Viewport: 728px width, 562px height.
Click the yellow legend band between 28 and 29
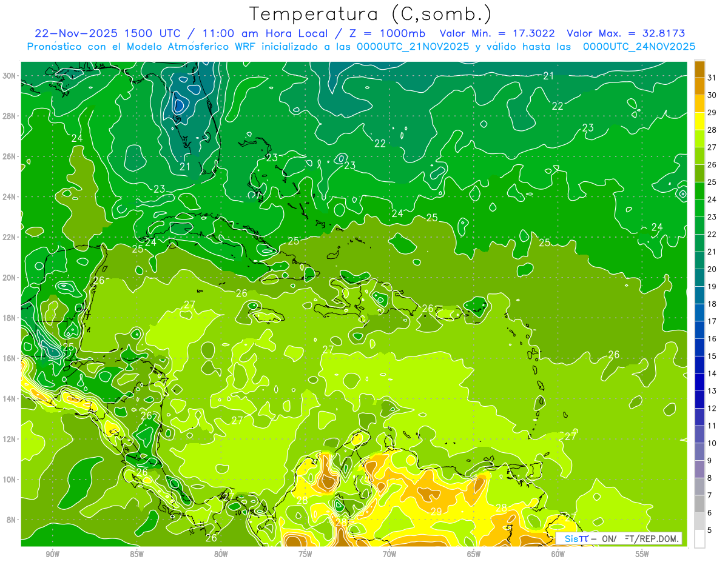coord(699,122)
